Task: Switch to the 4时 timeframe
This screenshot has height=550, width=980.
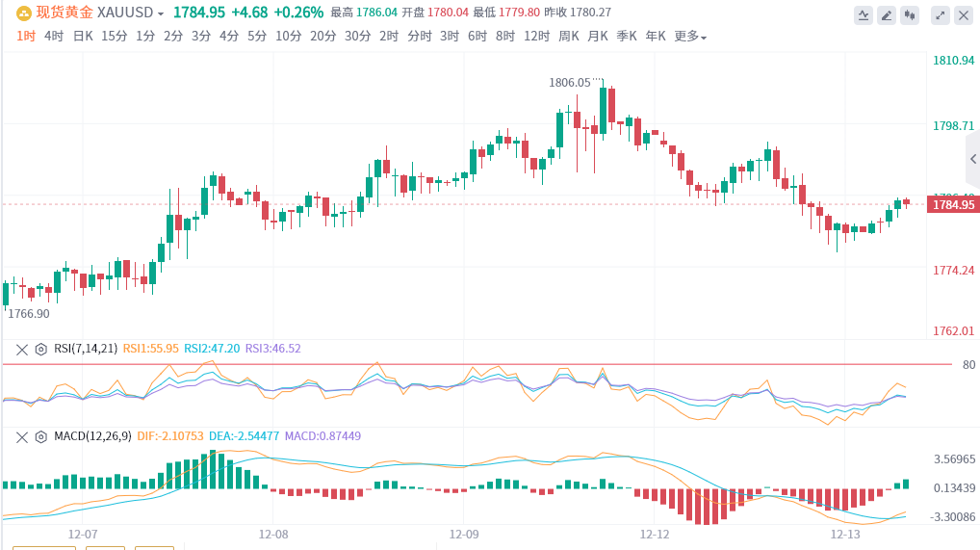Action: [54, 37]
